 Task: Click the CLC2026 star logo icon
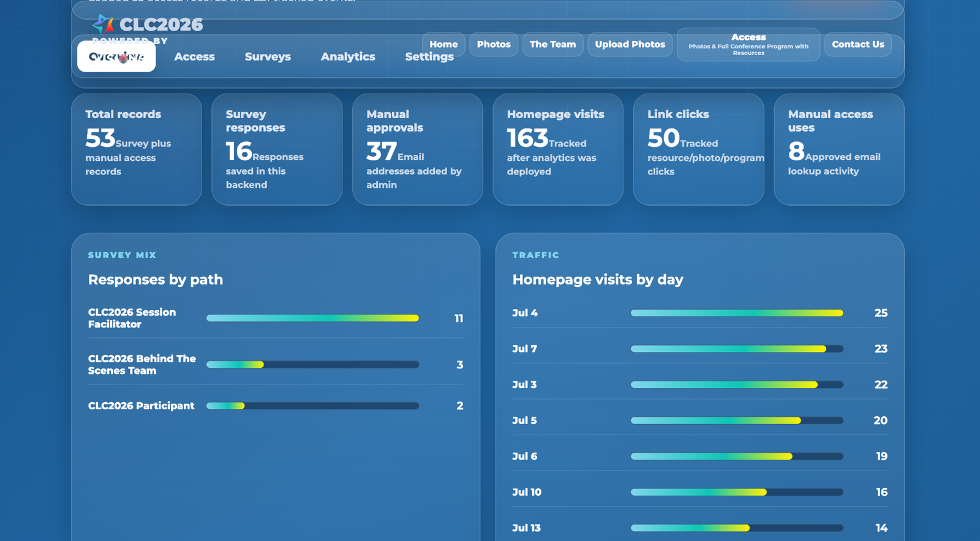[103, 24]
